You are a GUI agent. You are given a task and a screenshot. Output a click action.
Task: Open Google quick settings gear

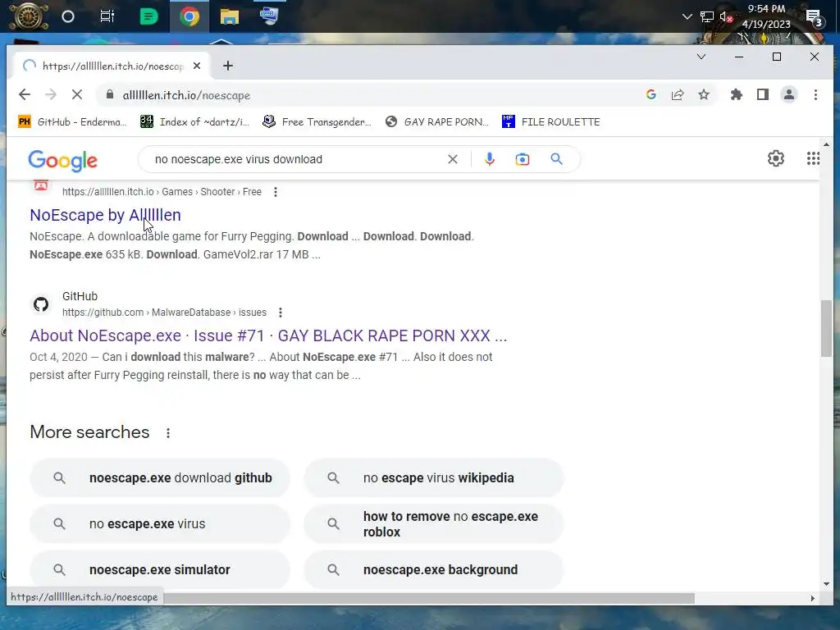point(776,158)
